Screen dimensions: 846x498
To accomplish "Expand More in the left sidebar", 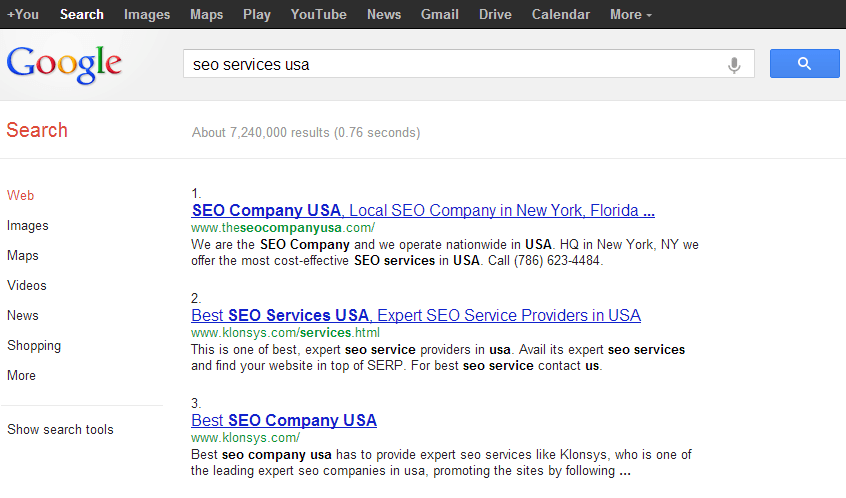I will 22,376.
